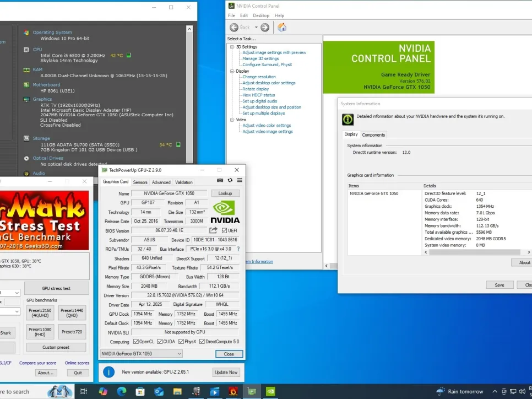Click the Rain tomorrow weather widget
Viewport: 532px width, 399px height.
(x=460, y=391)
